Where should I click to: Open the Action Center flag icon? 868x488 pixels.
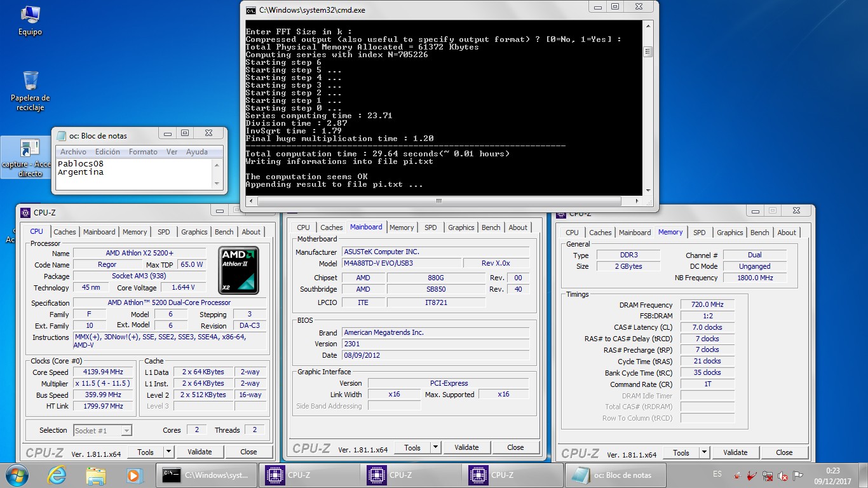pyautogui.click(x=798, y=475)
